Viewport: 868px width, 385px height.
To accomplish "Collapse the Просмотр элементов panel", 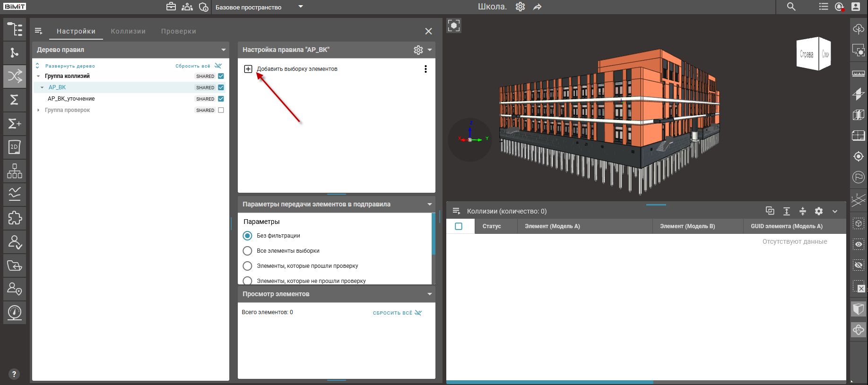I will [429, 294].
